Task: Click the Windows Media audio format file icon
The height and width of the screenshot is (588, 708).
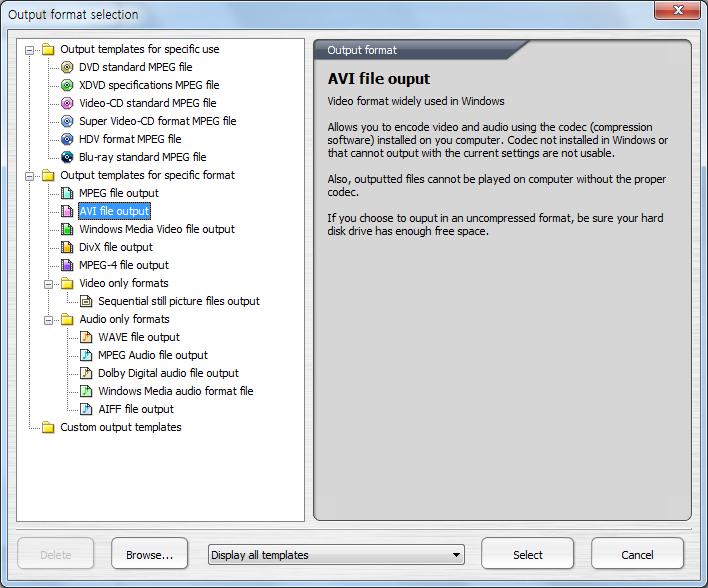Action: point(86,391)
